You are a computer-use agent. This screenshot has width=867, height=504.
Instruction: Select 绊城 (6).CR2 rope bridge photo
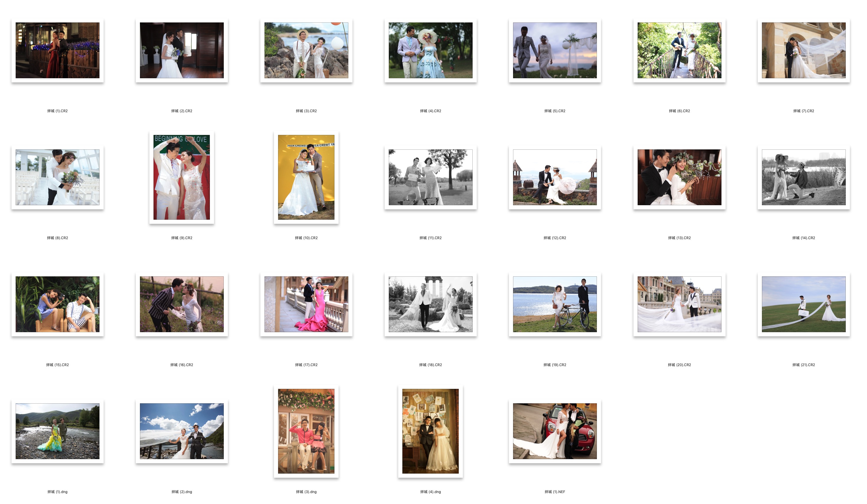point(679,50)
